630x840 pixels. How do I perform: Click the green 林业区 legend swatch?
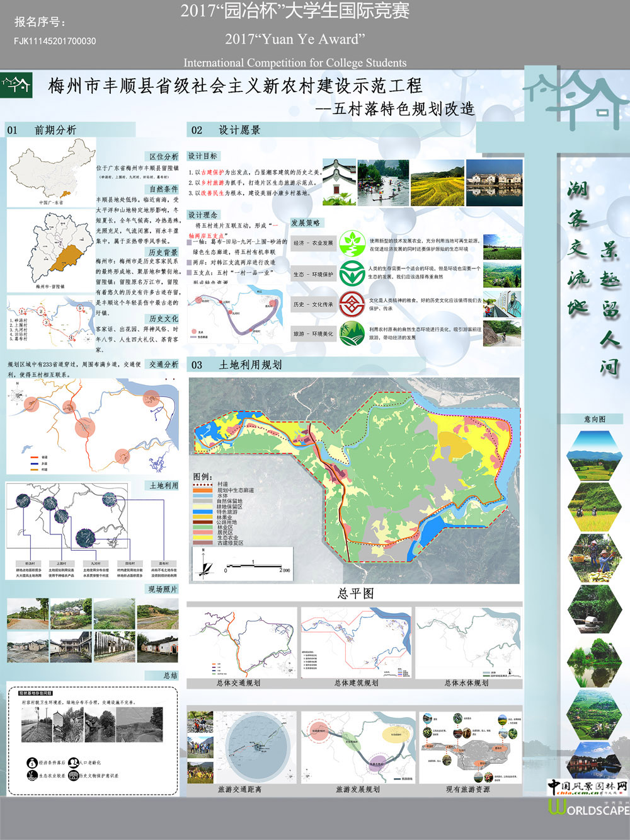(x=202, y=527)
